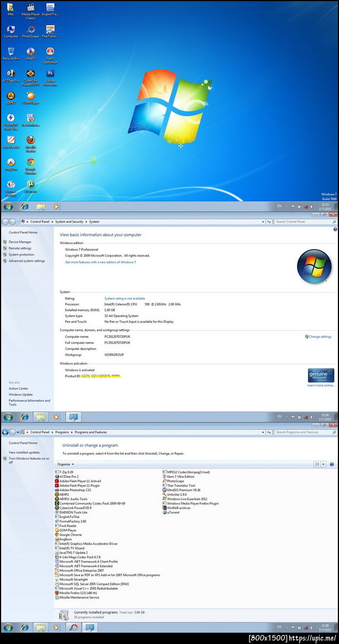The image size is (339, 644).
Task: Open the Mozilla Firefox desktop shortcut
Action: tap(31, 143)
